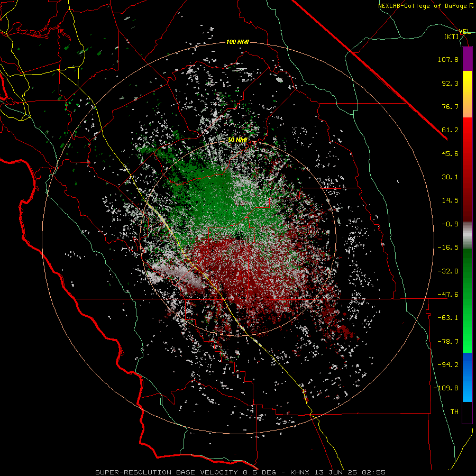The height and width of the screenshot is (476, 476).
Task: Click the 92.3 velocity scale value
Action: click(x=450, y=83)
